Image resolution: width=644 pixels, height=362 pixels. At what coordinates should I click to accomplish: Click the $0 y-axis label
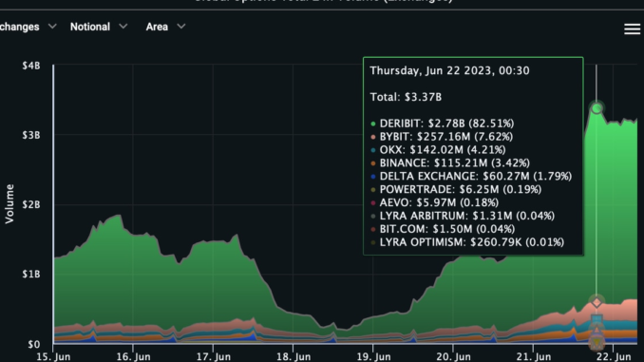click(33, 344)
